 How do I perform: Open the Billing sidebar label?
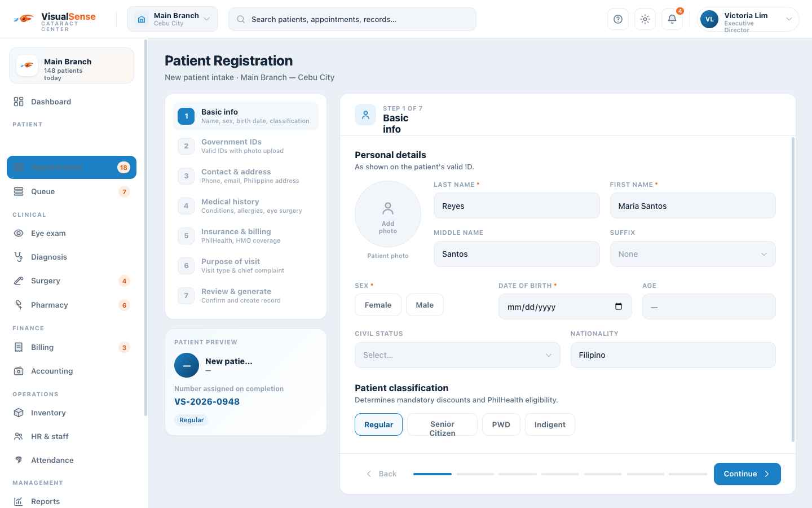[42, 347]
